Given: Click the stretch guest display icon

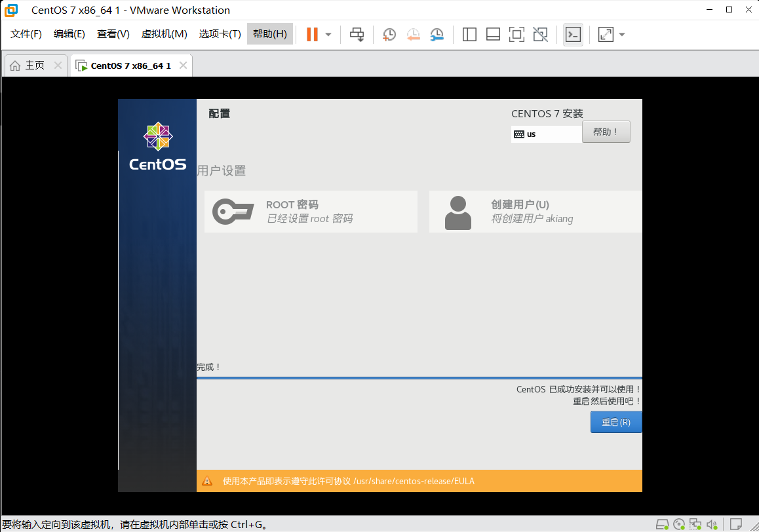Looking at the screenshot, I should tap(606, 34).
